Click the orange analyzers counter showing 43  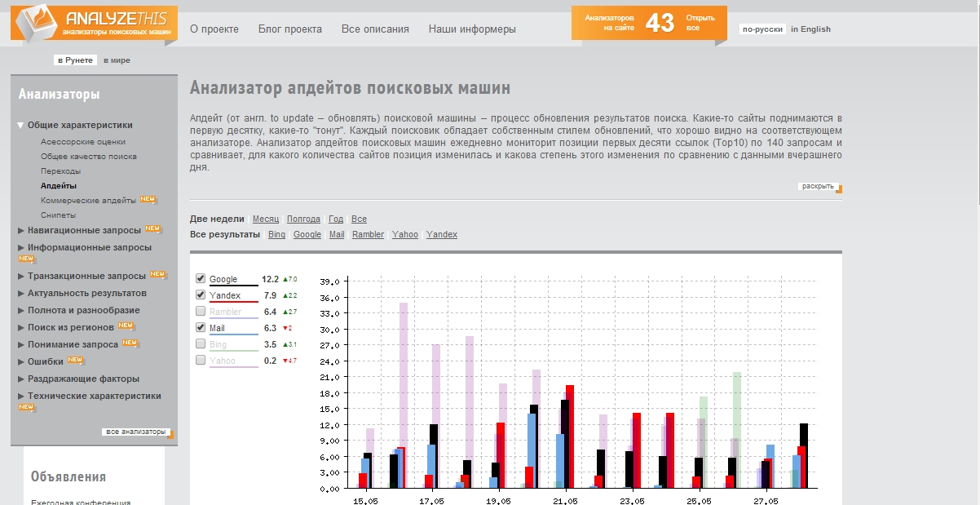(660, 23)
